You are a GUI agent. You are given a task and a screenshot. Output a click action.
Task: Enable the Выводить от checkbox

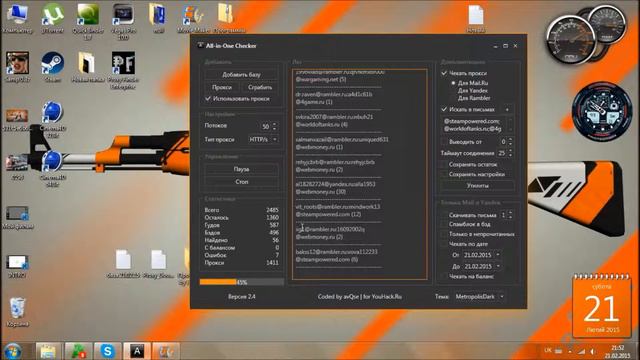(444, 142)
